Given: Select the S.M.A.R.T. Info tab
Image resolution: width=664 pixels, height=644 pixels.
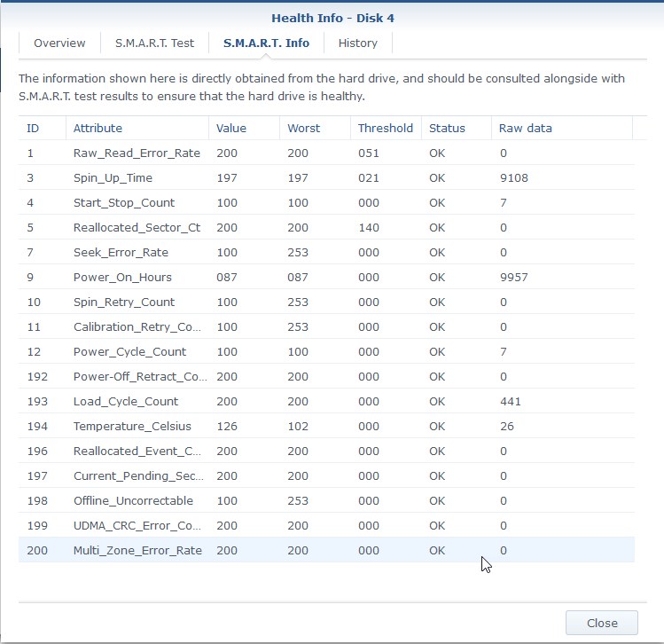Looking at the screenshot, I should (266, 43).
